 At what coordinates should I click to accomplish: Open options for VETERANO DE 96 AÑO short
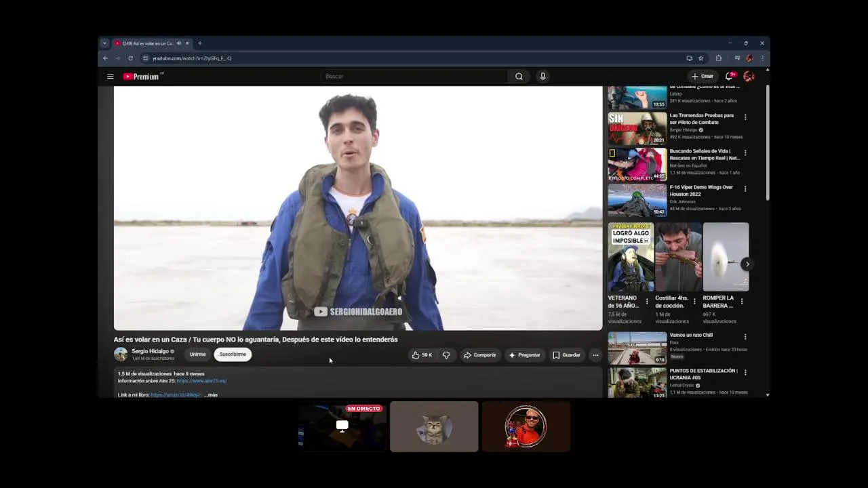pos(647,302)
